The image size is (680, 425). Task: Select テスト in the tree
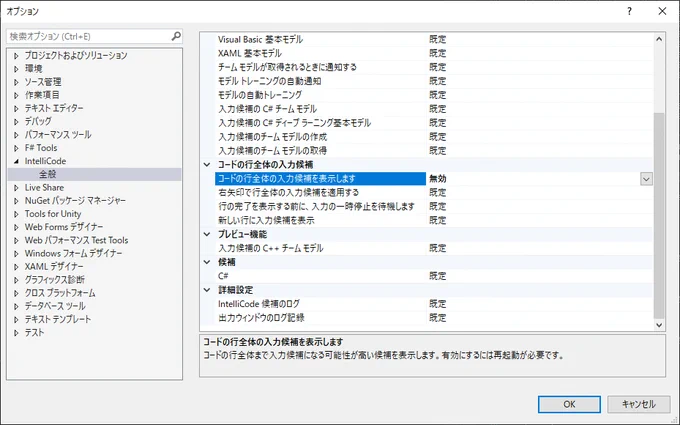tap(34, 333)
